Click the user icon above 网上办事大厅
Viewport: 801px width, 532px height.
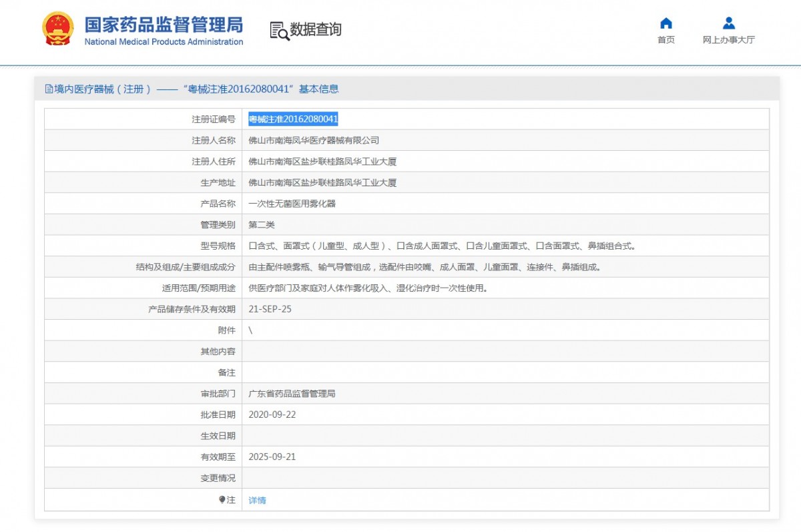coord(728,23)
